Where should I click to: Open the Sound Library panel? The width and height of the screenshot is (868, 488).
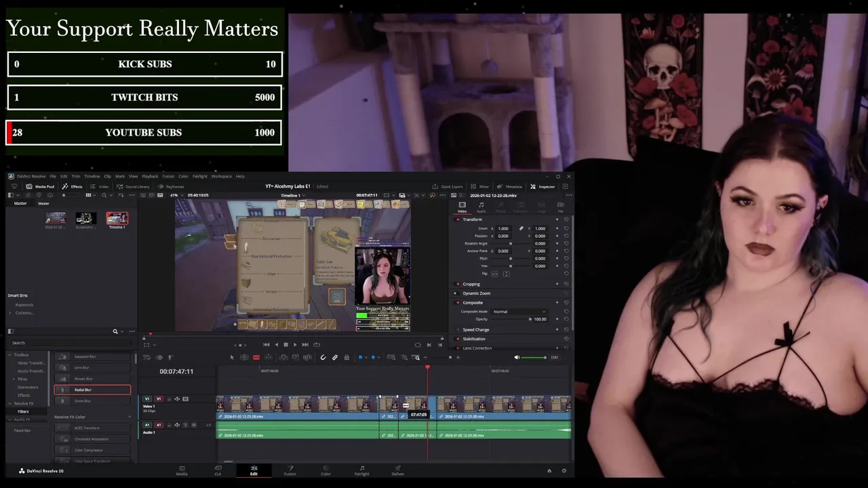pyautogui.click(x=133, y=186)
